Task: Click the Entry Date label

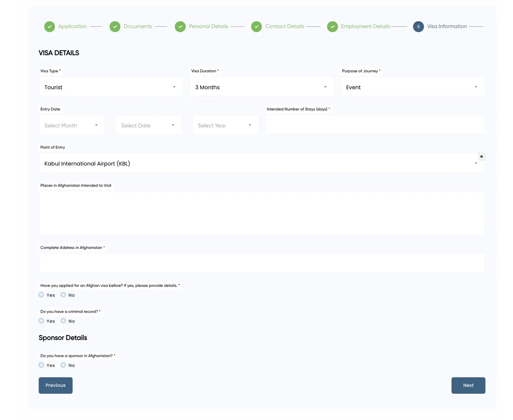Action: (x=50, y=109)
